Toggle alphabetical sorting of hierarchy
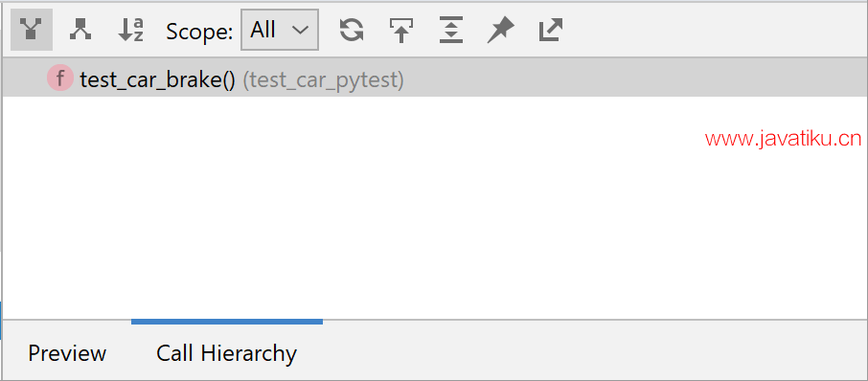This screenshot has height=381, width=868. pos(130,30)
